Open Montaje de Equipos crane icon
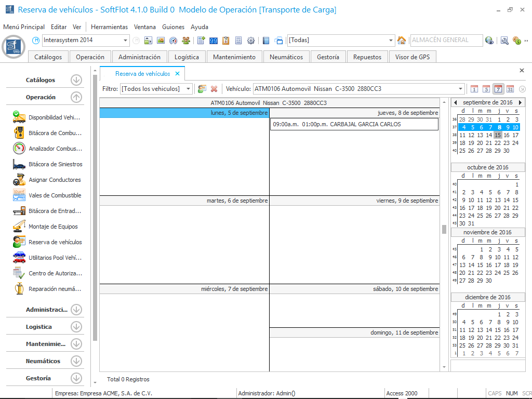Viewport: 532px width, 399px height. (19, 227)
